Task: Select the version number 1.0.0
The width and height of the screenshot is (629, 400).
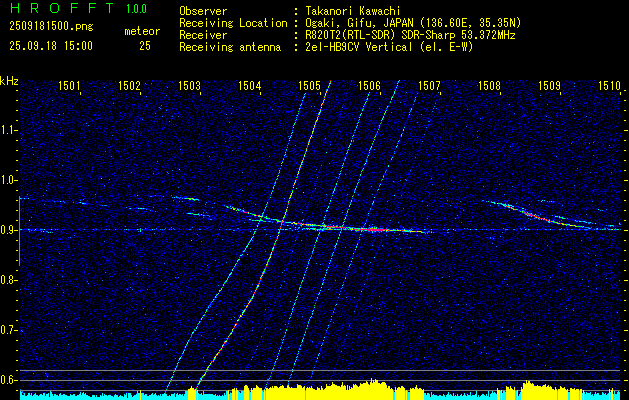Action: click(x=136, y=8)
